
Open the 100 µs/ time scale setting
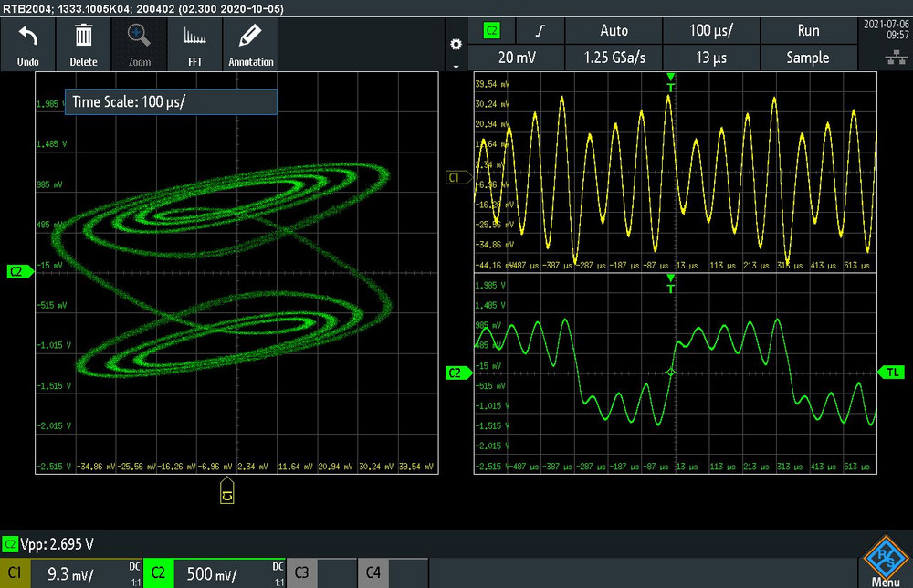click(711, 31)
